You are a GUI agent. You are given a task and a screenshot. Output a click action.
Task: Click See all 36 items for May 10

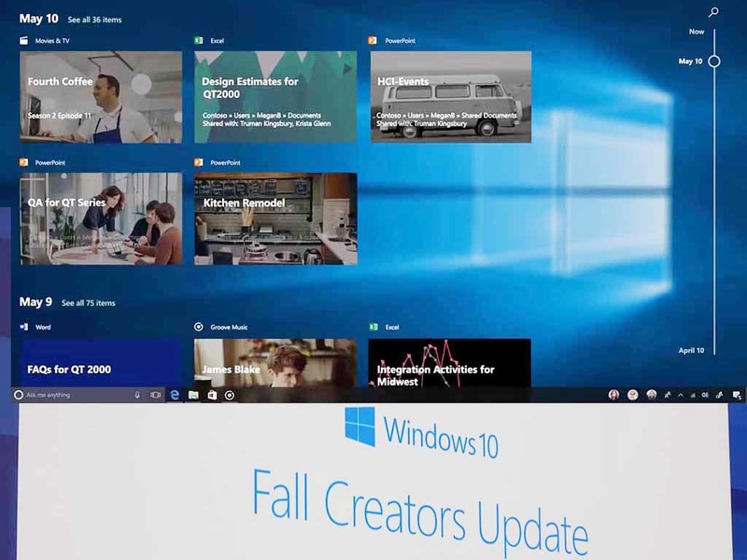(94, 20)
